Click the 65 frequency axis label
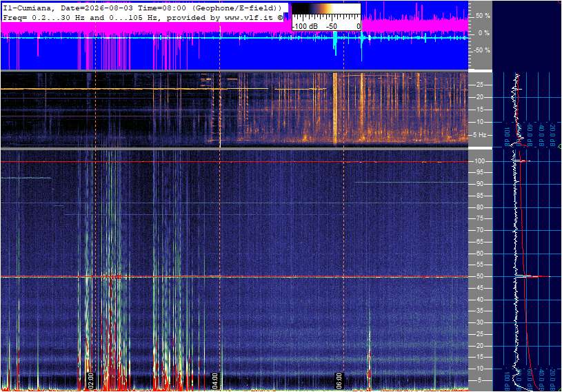This screenshot has width=562, height=392. [479, 242]
